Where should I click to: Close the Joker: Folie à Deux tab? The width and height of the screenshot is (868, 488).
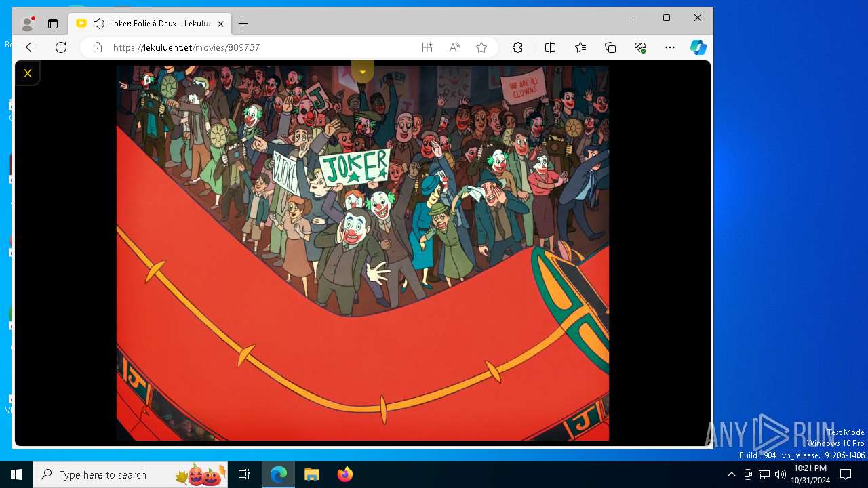220,24
